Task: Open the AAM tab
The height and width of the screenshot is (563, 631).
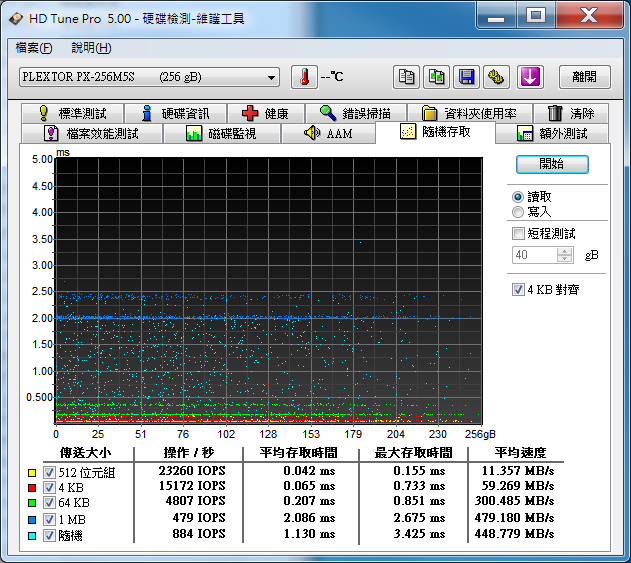Action: [x=328, y=133]
